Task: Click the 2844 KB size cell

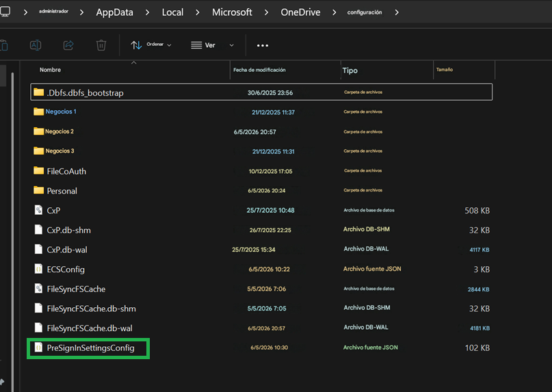Action: pos(478,289)
